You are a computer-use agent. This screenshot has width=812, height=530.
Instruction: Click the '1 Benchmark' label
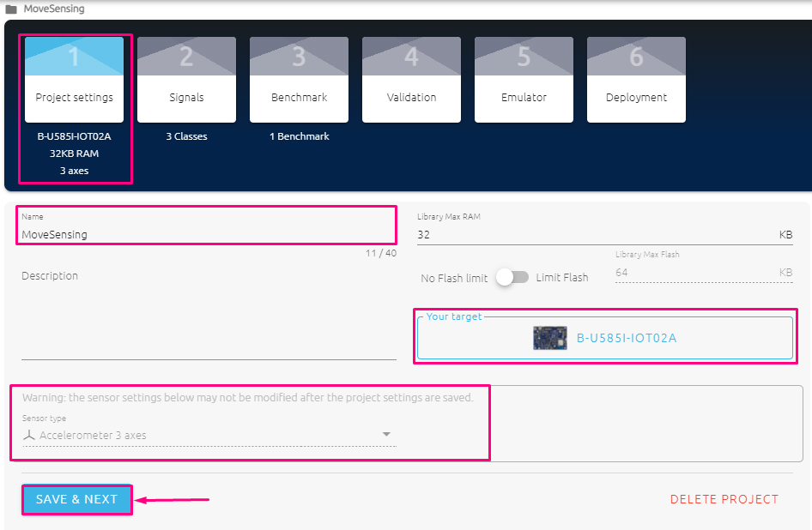coord(299,136)
